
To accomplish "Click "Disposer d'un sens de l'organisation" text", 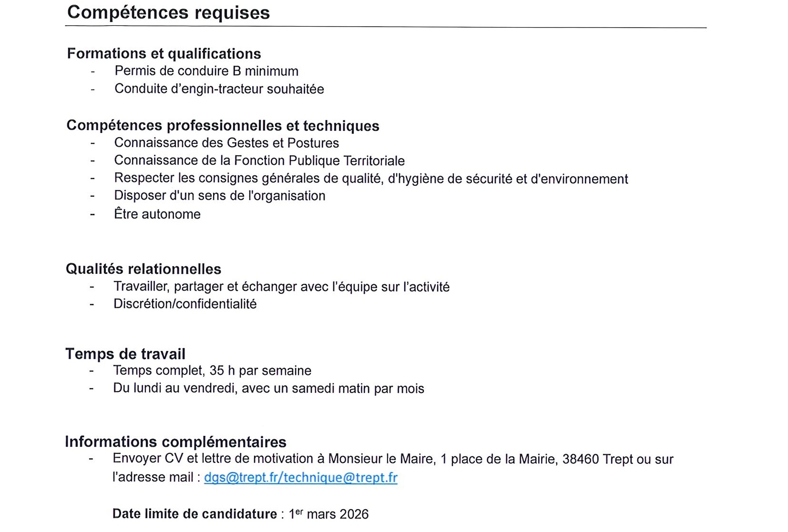I will pyautogui.click(x=220, y=196).
